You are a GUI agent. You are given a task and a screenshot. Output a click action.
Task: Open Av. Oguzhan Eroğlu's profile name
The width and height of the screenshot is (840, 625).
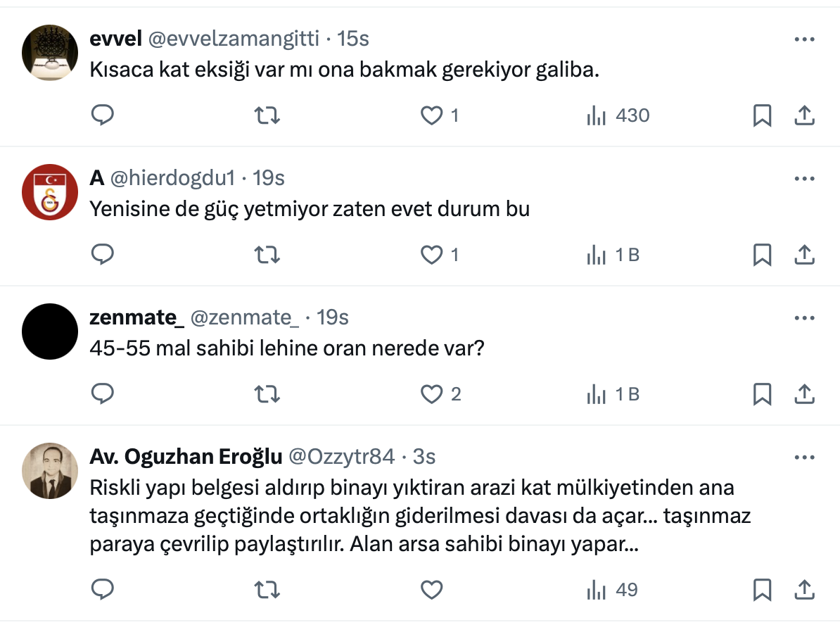point(186,457)
